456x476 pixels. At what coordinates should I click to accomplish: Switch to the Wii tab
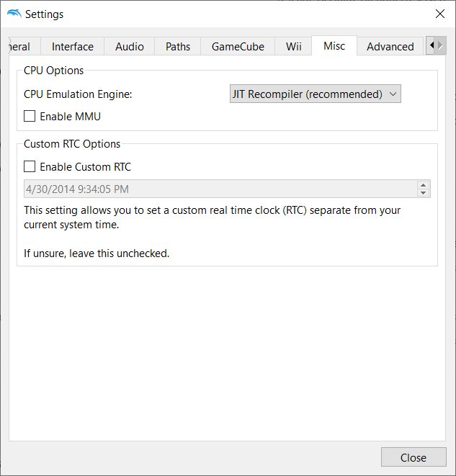[x=293, y=46]
